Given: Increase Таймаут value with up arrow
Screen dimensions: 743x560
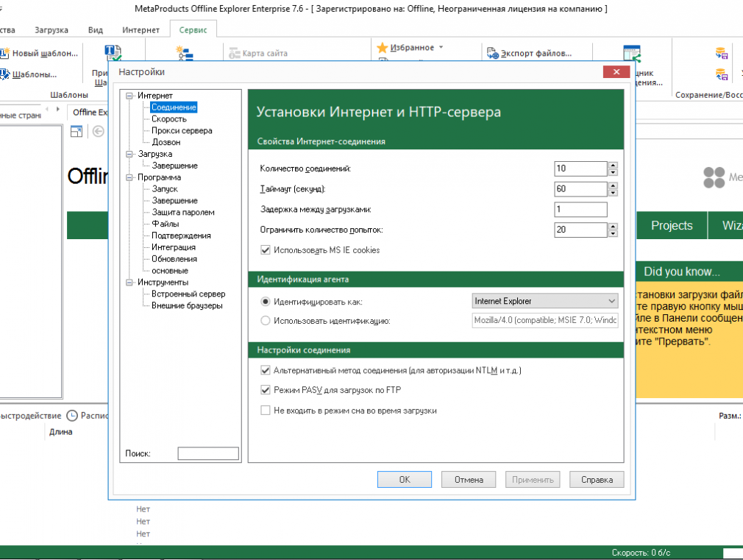Looking at the screenshot, I should [x=614, y=185].
